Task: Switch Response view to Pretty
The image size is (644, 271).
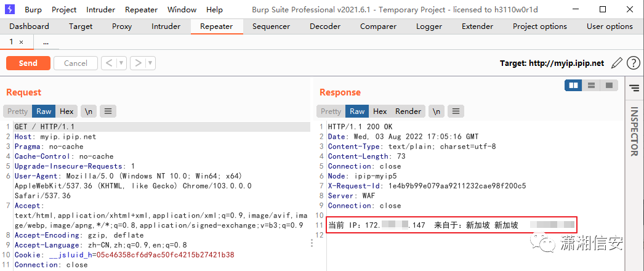Action: 331,111
